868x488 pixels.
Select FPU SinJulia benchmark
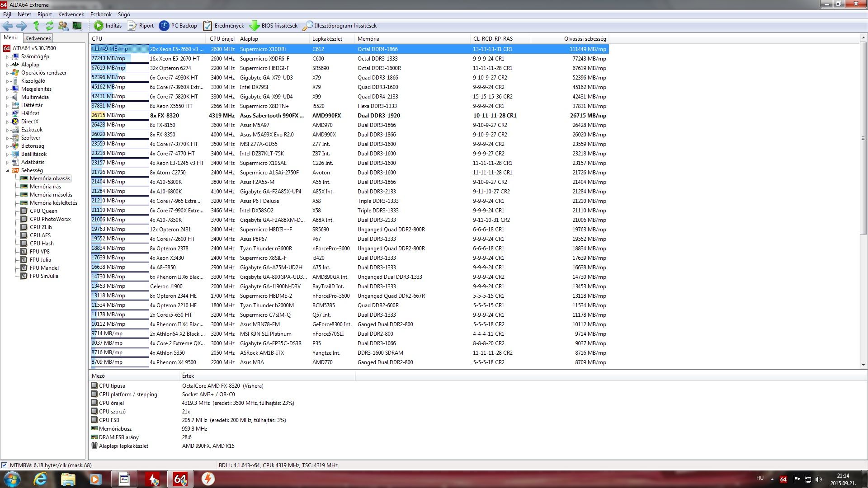point(44,276)
